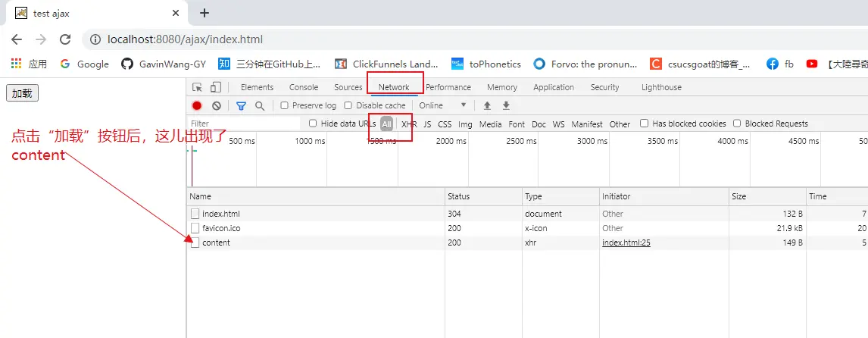Screen dimensions: 868x338
Task: Click the 加载 button on page
Action: pos(22,93)
